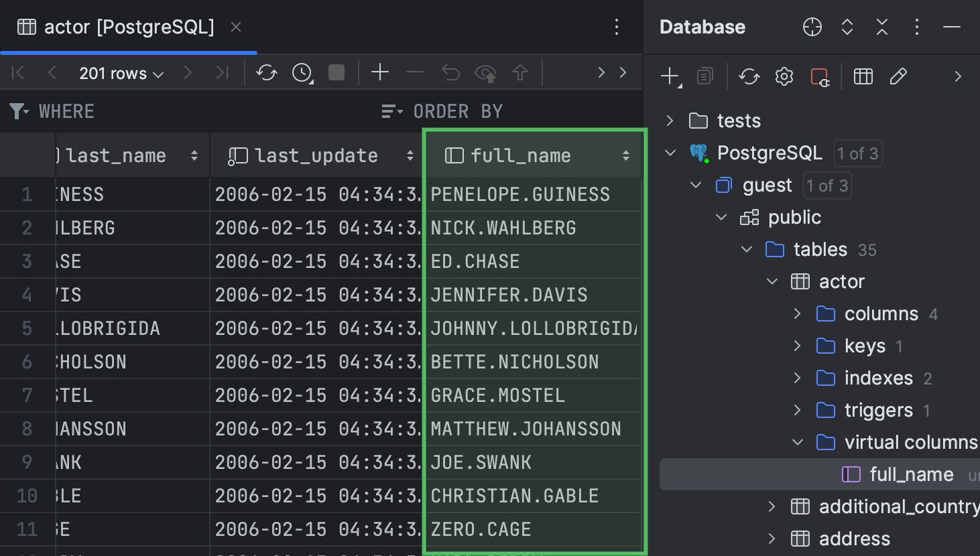The image size is (980, 556).
Task: Expand the tests folder
Action: pos(668,121)
